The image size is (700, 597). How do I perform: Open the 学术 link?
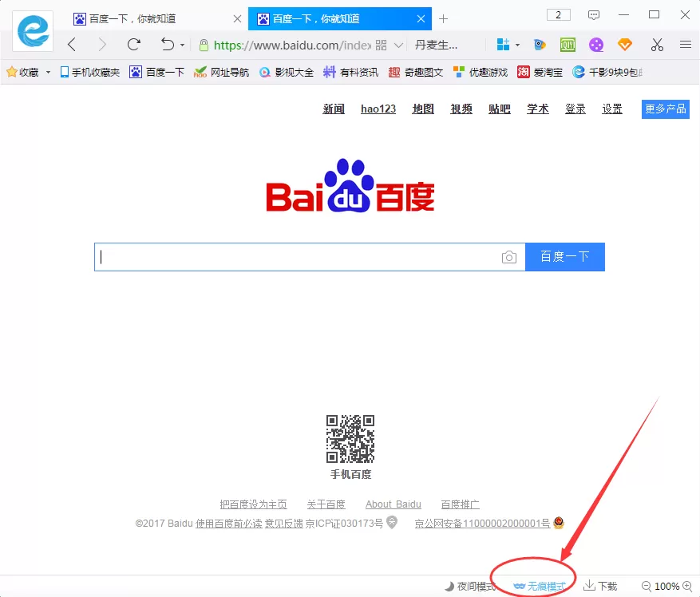click(537, 109)
